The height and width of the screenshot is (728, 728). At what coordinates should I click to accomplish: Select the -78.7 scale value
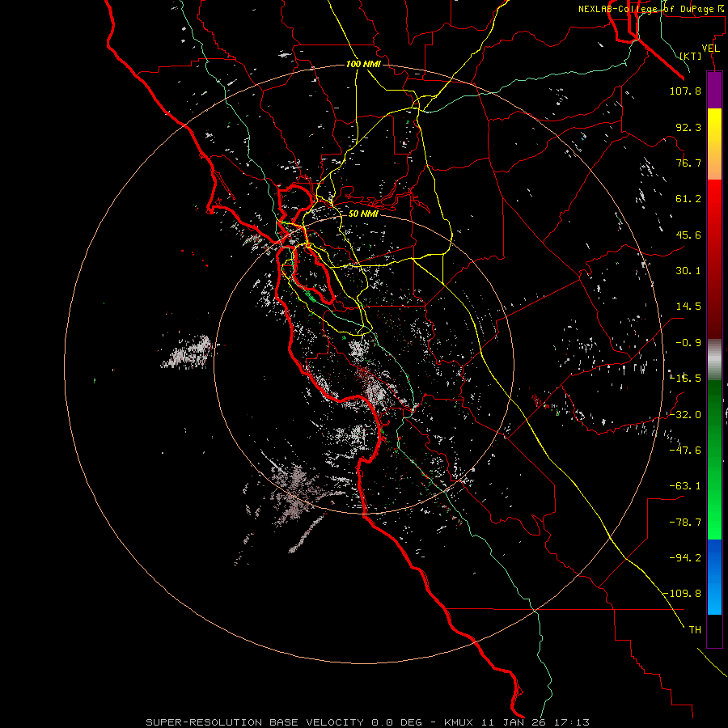click(685, 523)
